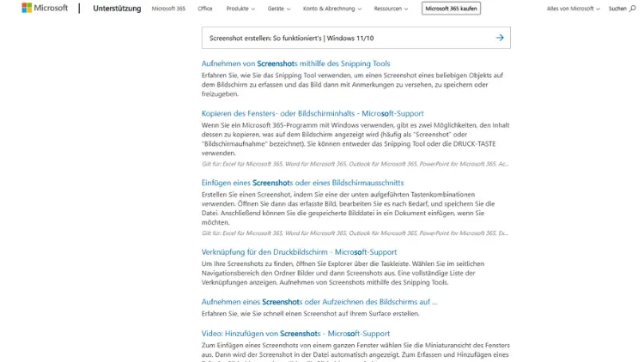Open the Microsoft 365 menu item

point(168,9)
